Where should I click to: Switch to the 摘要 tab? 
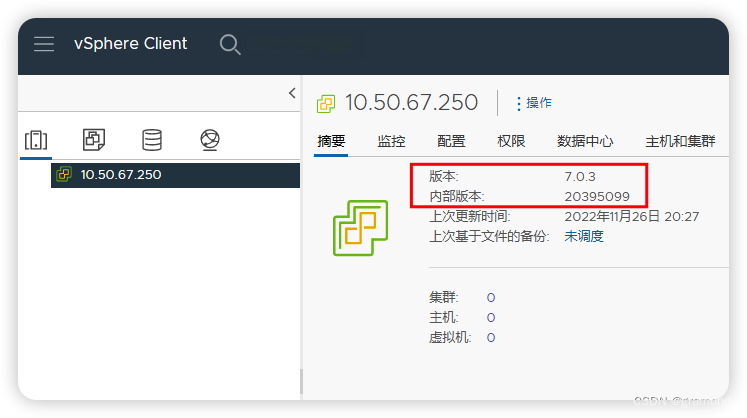(331, 141)
